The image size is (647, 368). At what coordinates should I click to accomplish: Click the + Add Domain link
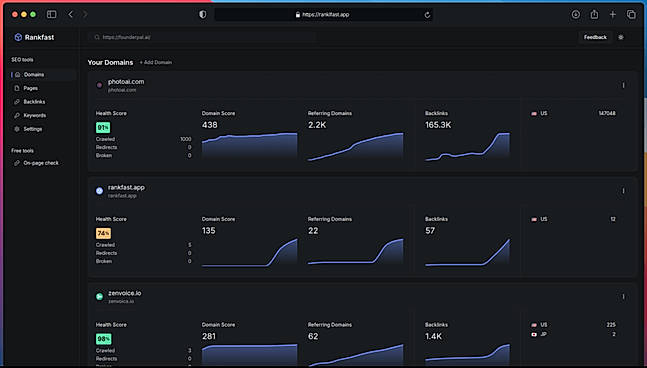click(x=156, y=62)
